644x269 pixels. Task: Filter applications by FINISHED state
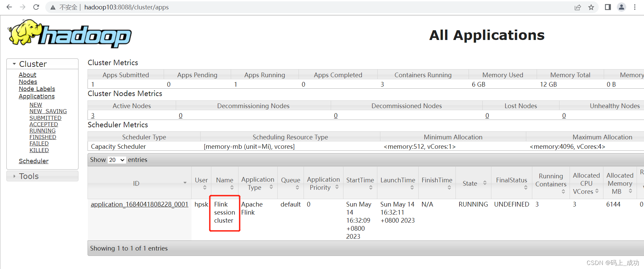43,137
